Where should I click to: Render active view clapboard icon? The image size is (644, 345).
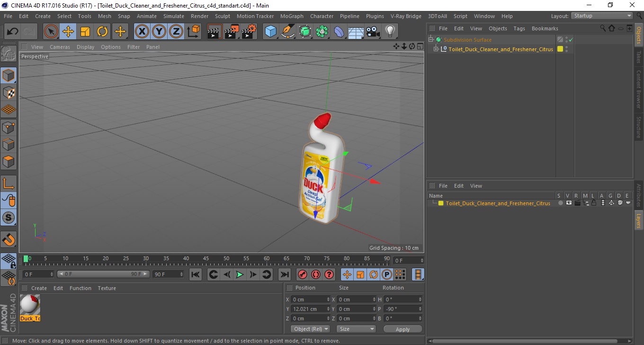pos(215,32)
